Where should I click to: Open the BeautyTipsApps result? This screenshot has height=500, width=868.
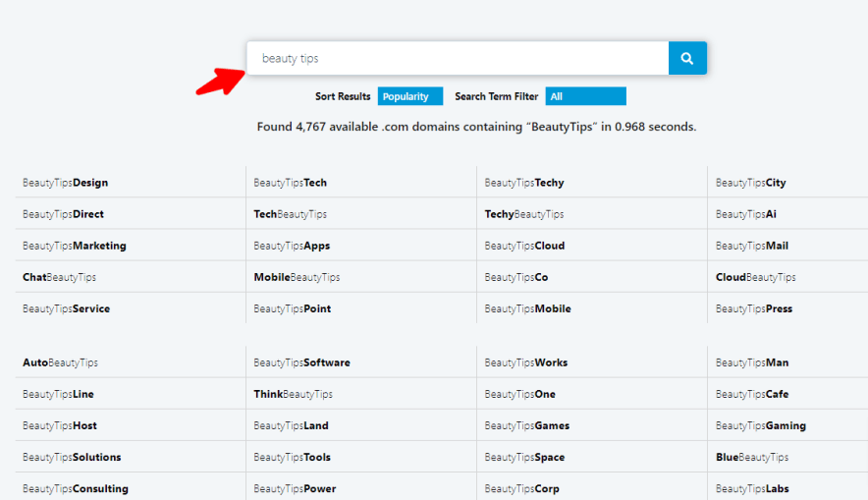click(x=292, y=246)
